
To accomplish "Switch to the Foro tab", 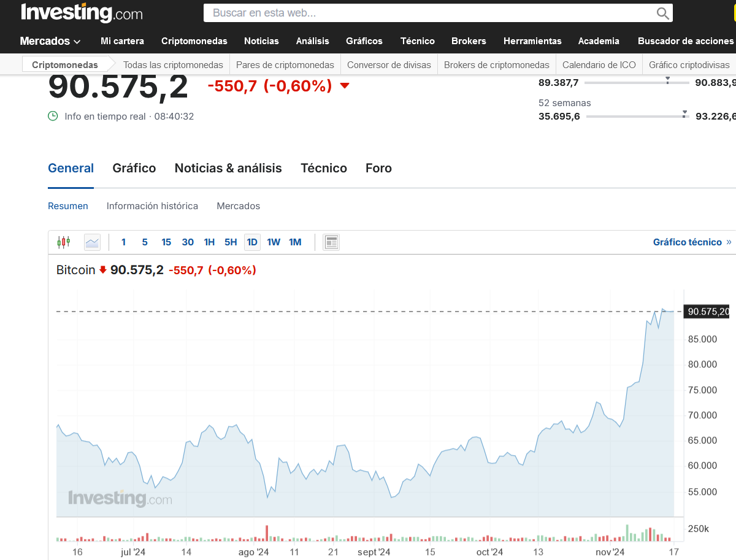I will click(378, 168).
